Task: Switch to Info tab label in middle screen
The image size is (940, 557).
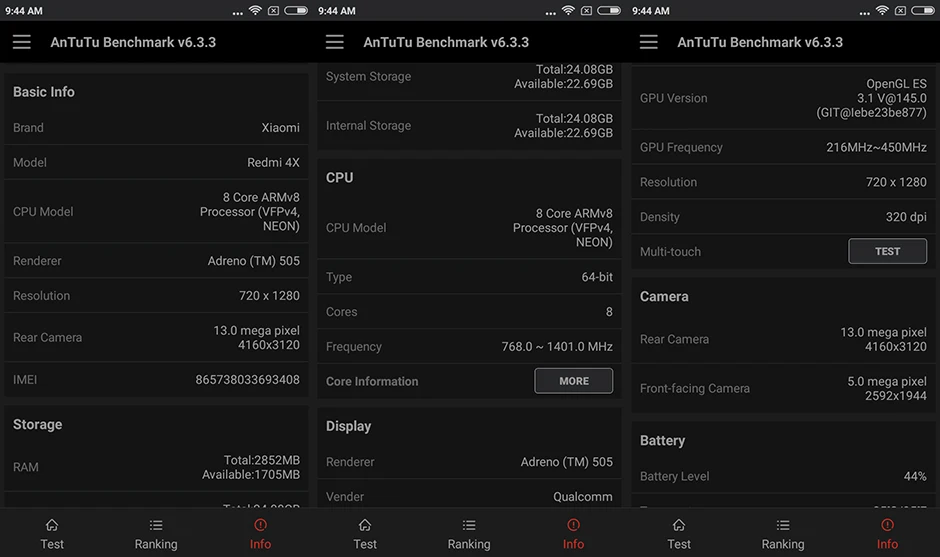Action: pyautogui.click(x=573, y=544)
